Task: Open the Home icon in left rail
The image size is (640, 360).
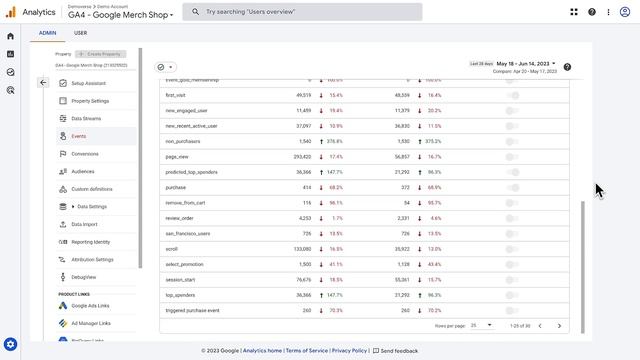Action: click(11, 36)
